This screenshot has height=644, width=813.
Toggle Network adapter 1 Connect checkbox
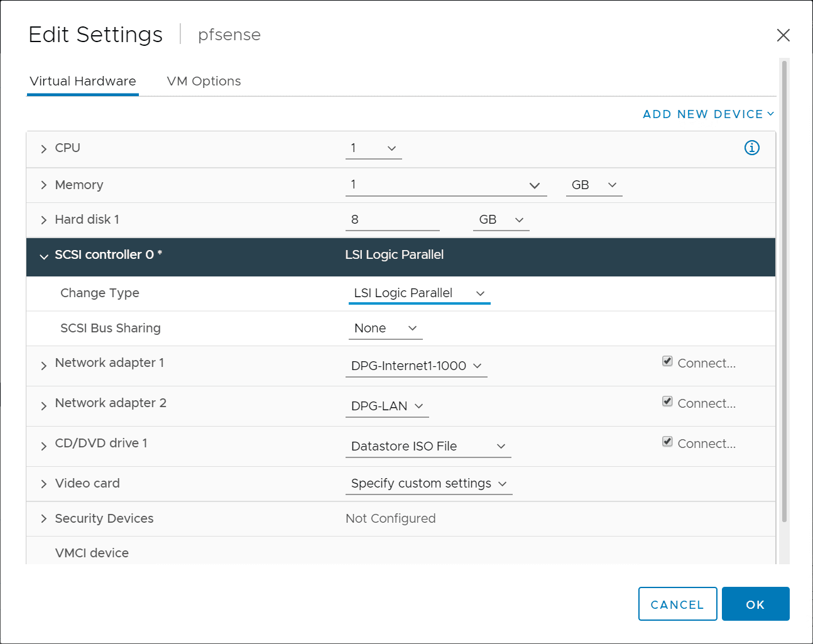pyautogui.click(x=667, y=361)
